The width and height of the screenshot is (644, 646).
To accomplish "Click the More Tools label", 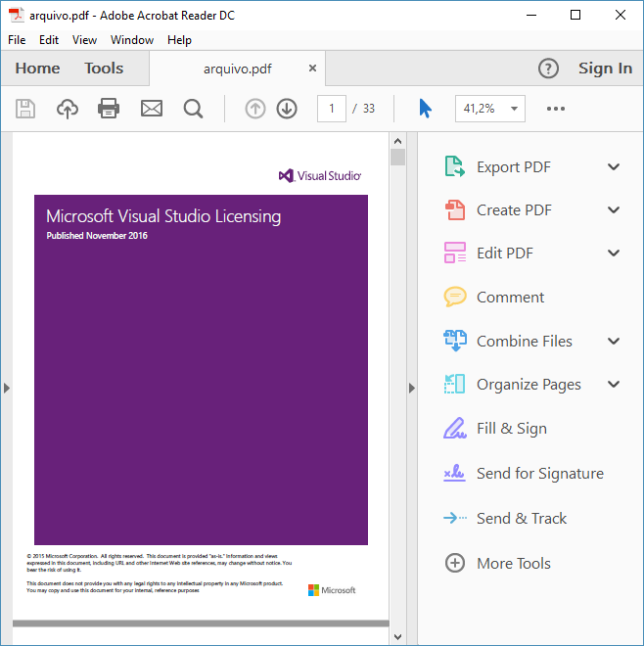I will (514, 563).
